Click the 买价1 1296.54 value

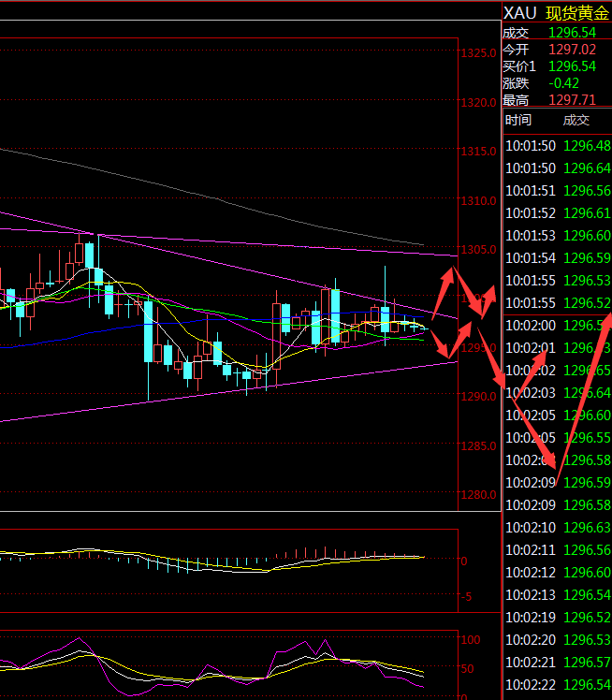pos(572,66)
